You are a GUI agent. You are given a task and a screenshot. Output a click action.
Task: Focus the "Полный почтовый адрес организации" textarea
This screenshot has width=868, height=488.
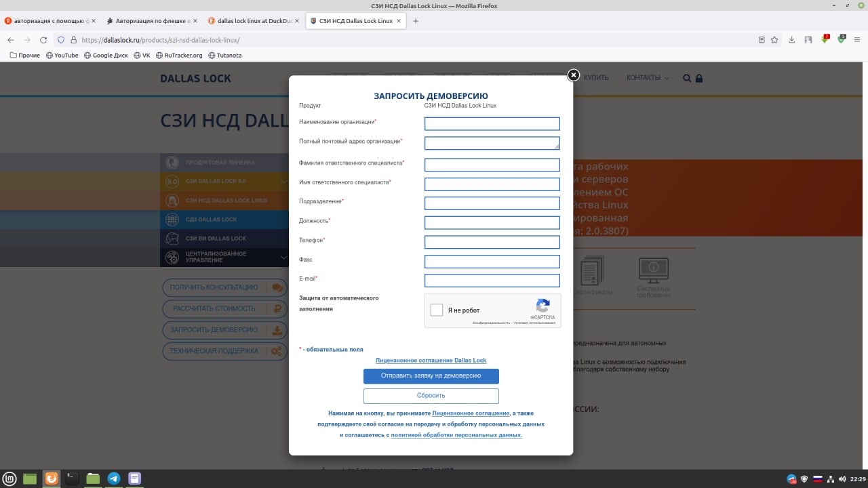492,143
